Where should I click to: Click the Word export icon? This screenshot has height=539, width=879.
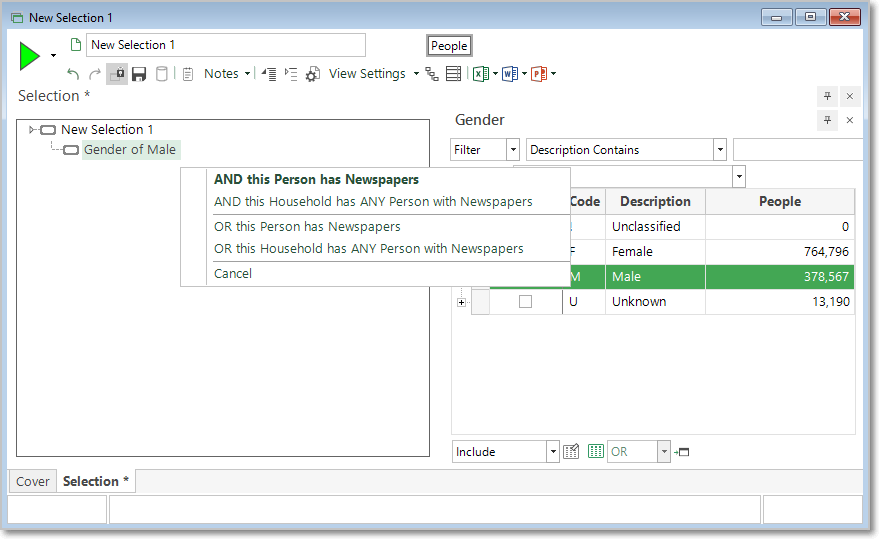[510, 74]
